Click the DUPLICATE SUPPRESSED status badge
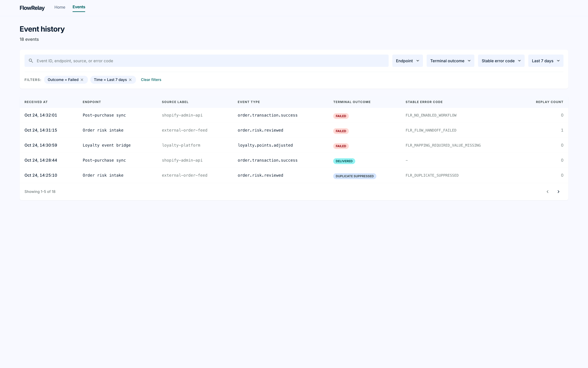This screenshot has width=588, height=368. tap(354, 176)
